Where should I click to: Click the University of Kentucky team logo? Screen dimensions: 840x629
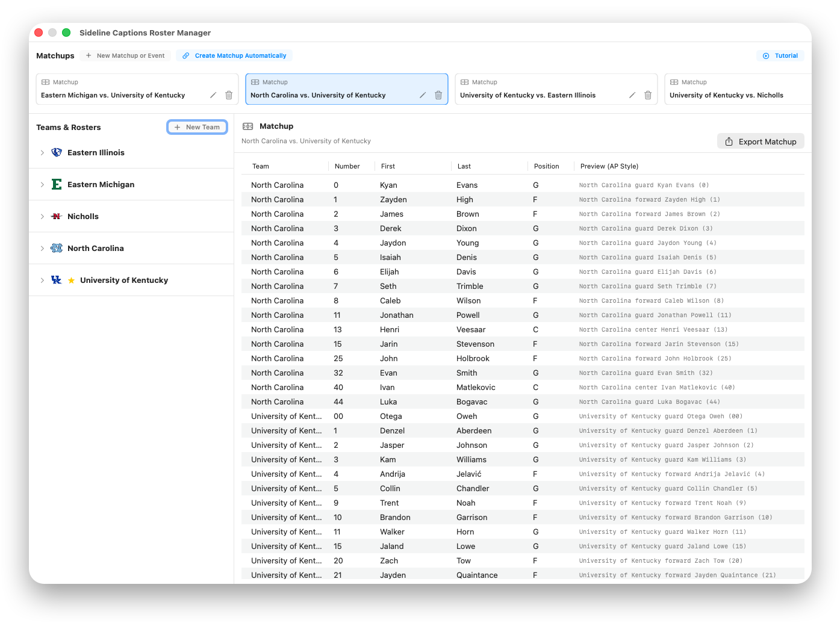click(x=57, y=280)
